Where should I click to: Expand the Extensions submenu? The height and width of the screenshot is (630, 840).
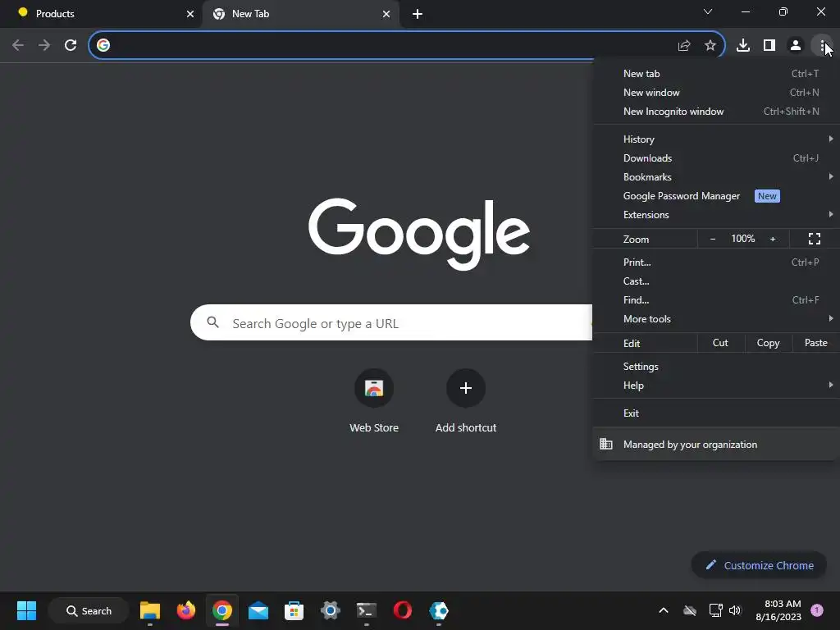tap(716, 215)
